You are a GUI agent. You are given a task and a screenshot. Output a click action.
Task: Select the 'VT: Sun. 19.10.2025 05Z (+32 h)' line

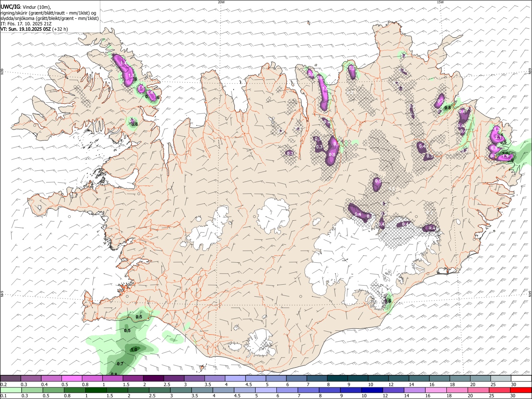(34, 29)
